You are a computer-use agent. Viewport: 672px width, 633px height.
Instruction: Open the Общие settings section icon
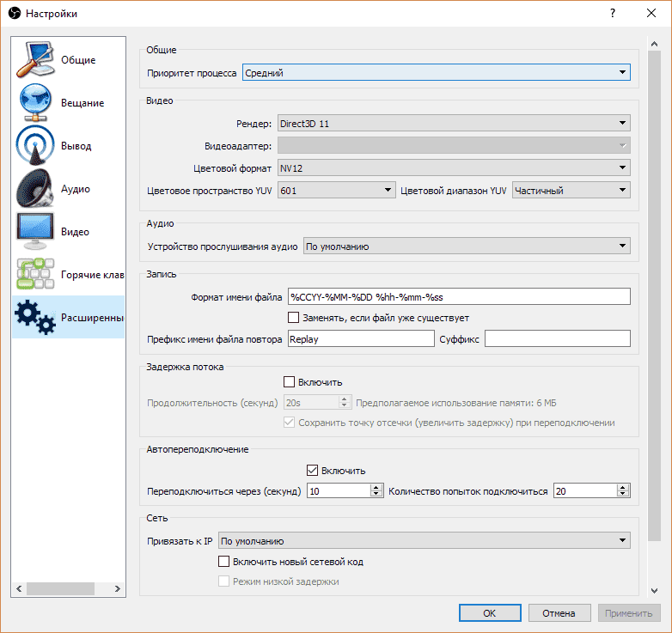[35, 60]
